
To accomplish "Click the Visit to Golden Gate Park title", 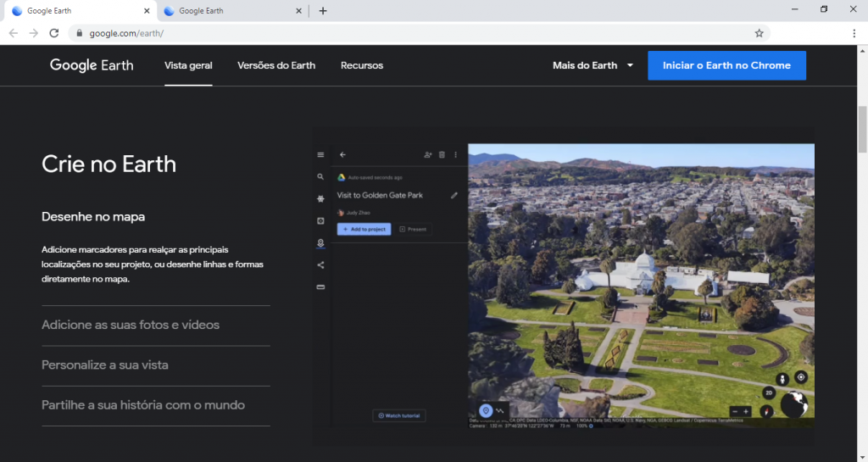I will tap(380, 195).
